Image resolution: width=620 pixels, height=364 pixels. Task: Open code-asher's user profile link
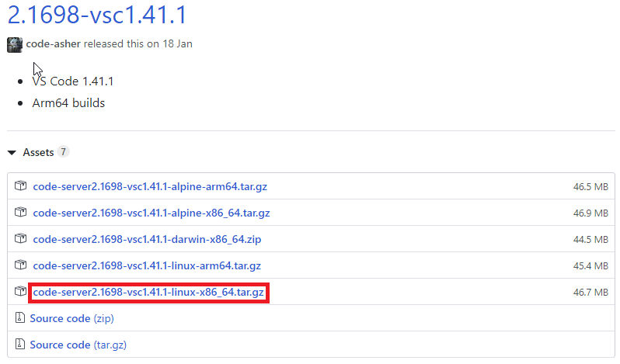[x=54, y=43]
